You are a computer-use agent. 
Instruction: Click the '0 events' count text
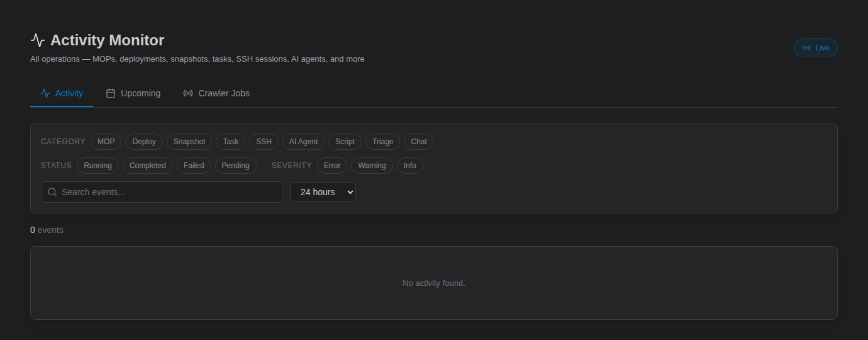tap(47, 230)
